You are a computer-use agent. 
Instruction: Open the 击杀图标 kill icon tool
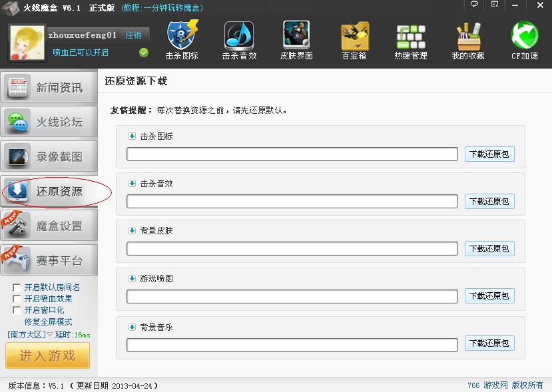coord(182,41)
